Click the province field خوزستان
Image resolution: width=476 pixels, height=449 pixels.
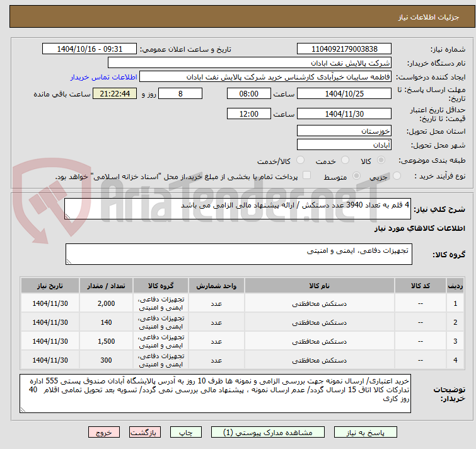pos(344,131)
